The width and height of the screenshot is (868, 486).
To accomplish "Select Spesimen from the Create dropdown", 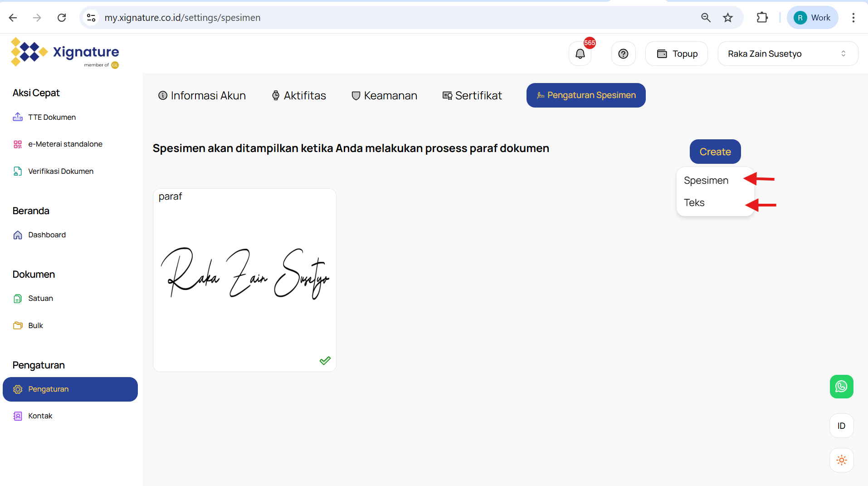I will [706, 181].
